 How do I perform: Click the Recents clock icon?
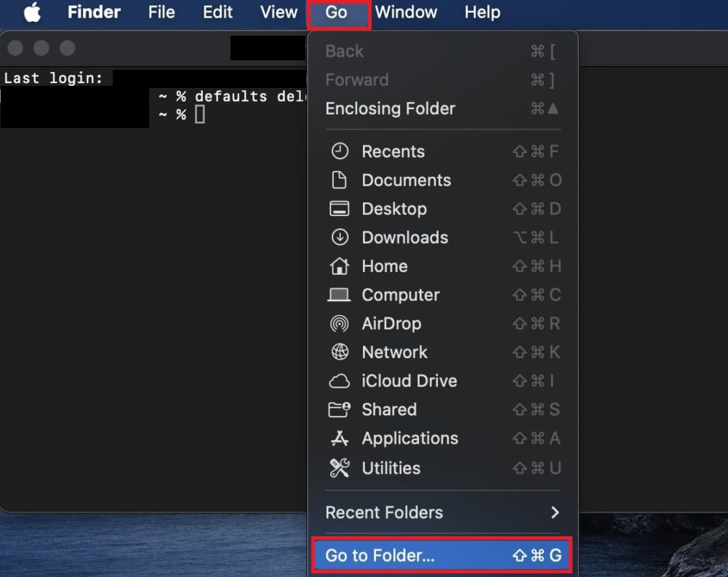340,151
